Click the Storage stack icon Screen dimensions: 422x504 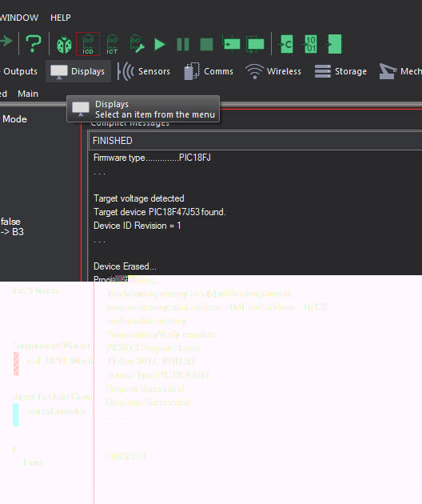tap(323, 71)
